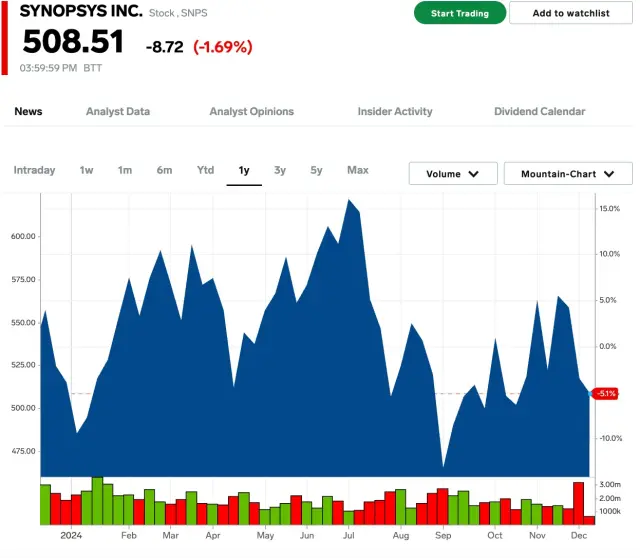Screen dimensions: 640x558
Task: Choose the 1m chart range
Action: pos(125,170)
